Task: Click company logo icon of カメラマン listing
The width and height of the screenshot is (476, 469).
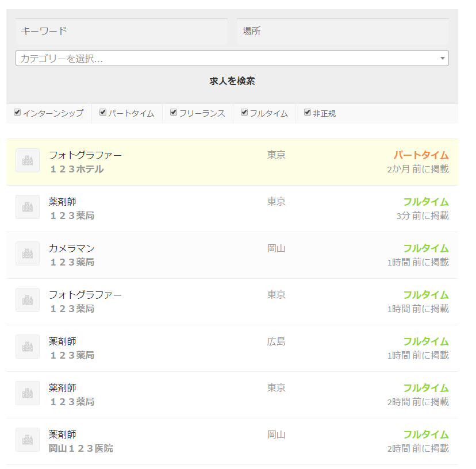Action: (28, 253)
